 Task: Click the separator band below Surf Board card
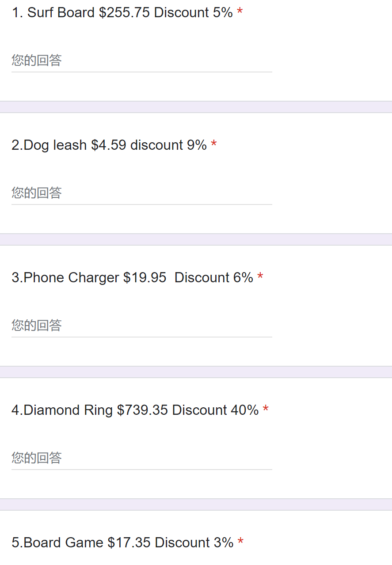point(196,107)
